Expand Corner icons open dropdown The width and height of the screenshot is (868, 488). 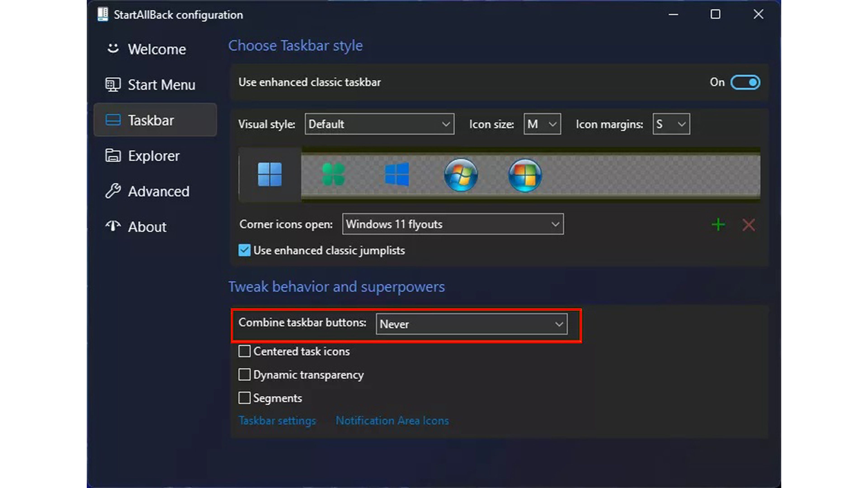tap(453, 224)
